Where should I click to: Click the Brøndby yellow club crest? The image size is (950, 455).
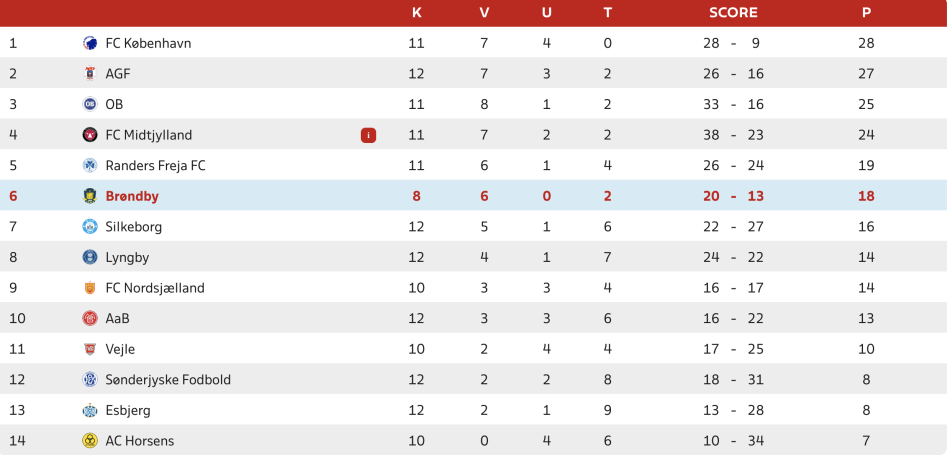tap(90, 196)
